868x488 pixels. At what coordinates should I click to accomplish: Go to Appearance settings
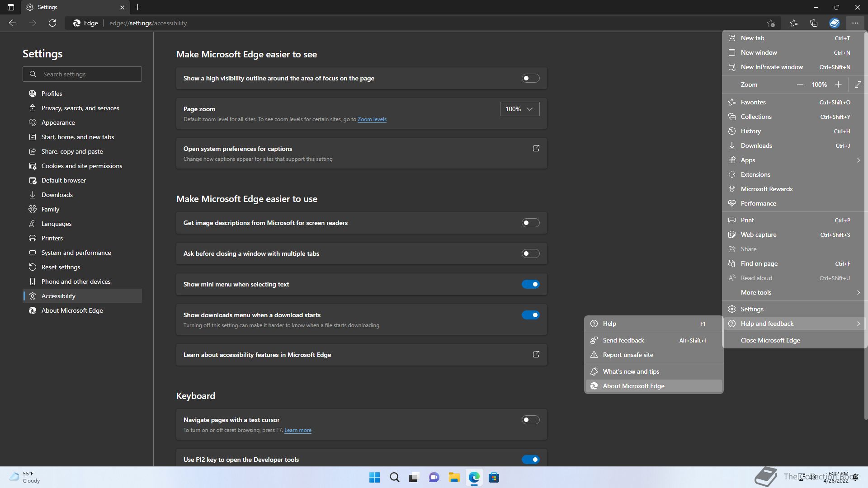[x=82, y=122]
